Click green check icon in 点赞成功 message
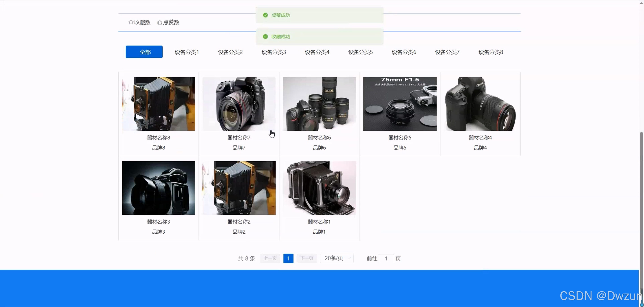 (265, 15)
